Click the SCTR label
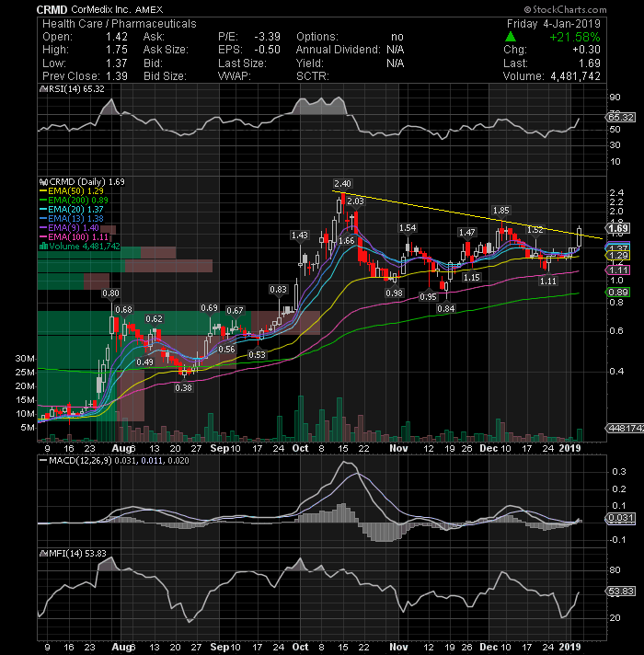The height and width of the screenshot is (655, 644). point(313,76)
